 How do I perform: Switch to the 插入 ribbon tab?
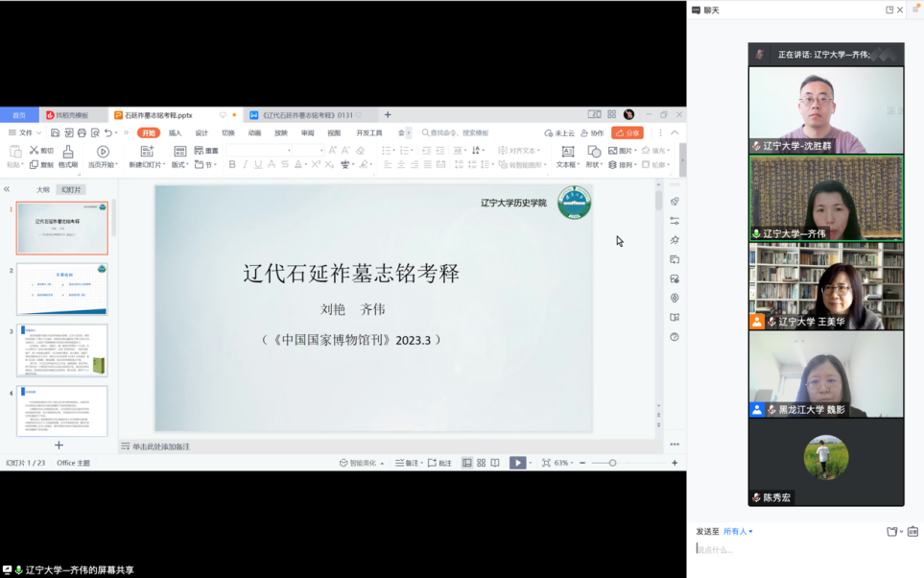pos(175,133)
